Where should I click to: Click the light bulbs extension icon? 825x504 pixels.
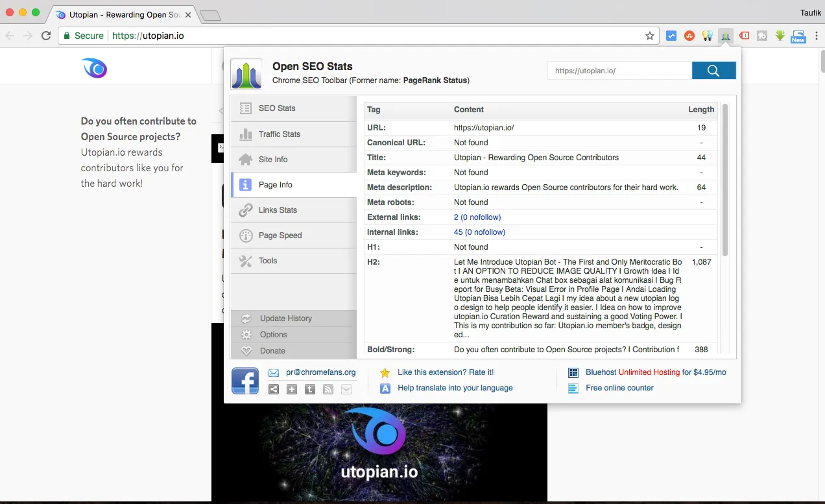[708, 36]
